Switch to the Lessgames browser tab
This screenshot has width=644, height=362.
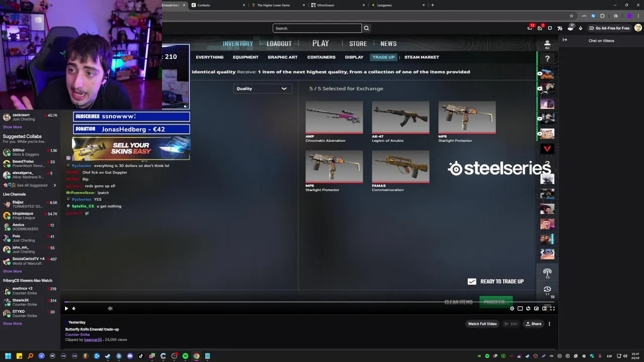click(396, 5)
